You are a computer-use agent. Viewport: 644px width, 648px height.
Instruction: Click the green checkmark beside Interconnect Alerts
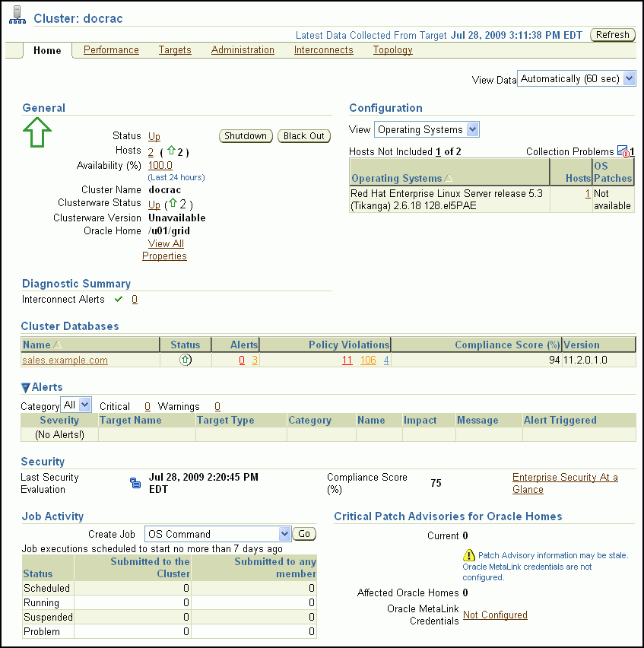click(119, 300)
